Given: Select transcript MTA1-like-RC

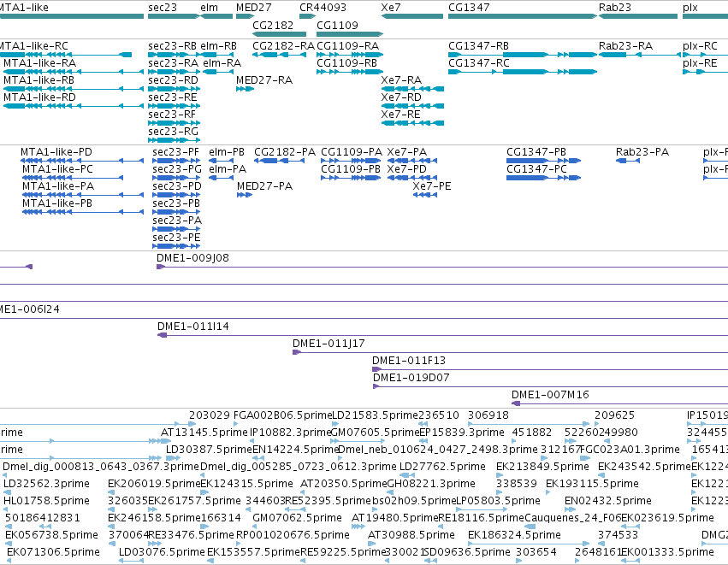Looking at the screenshot, I should click(66, 55).
